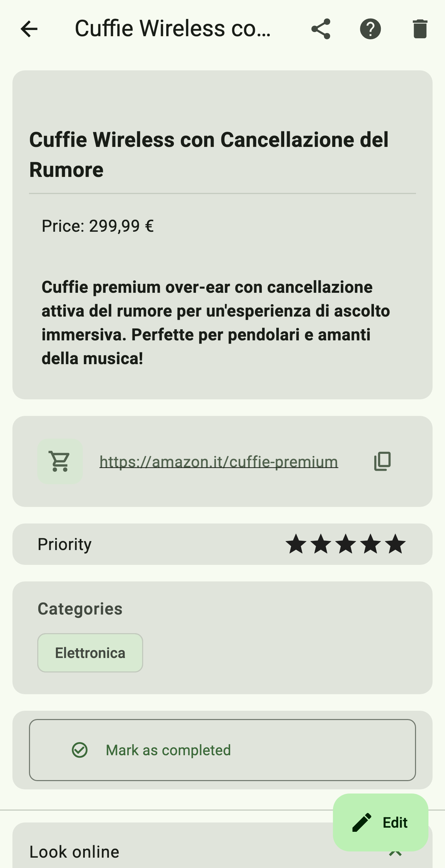
Task: Tap the shopping cart icon
Action: (60, 461)
